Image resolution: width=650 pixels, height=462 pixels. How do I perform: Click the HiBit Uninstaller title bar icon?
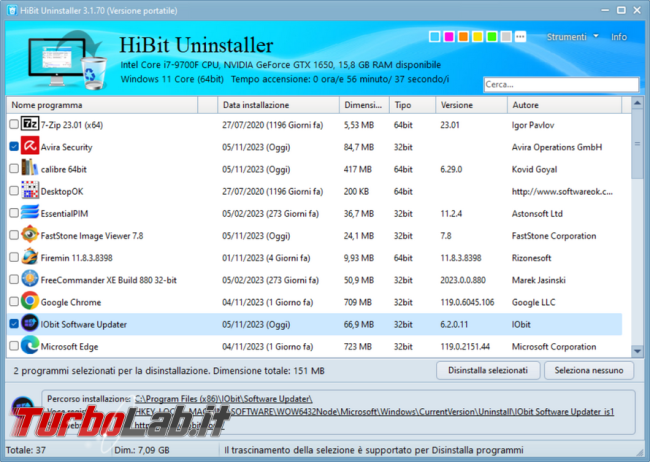12,10
